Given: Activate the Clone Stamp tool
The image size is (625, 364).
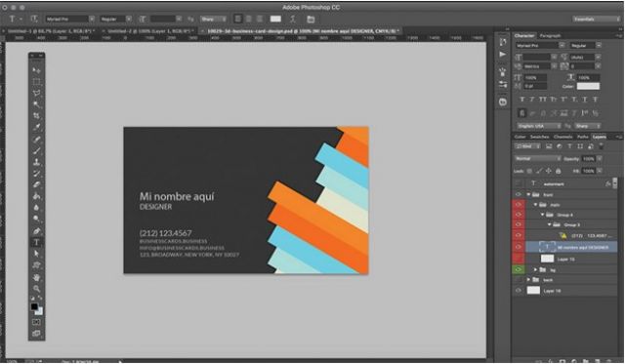Looking at the screenshot, I should (36, 162).
